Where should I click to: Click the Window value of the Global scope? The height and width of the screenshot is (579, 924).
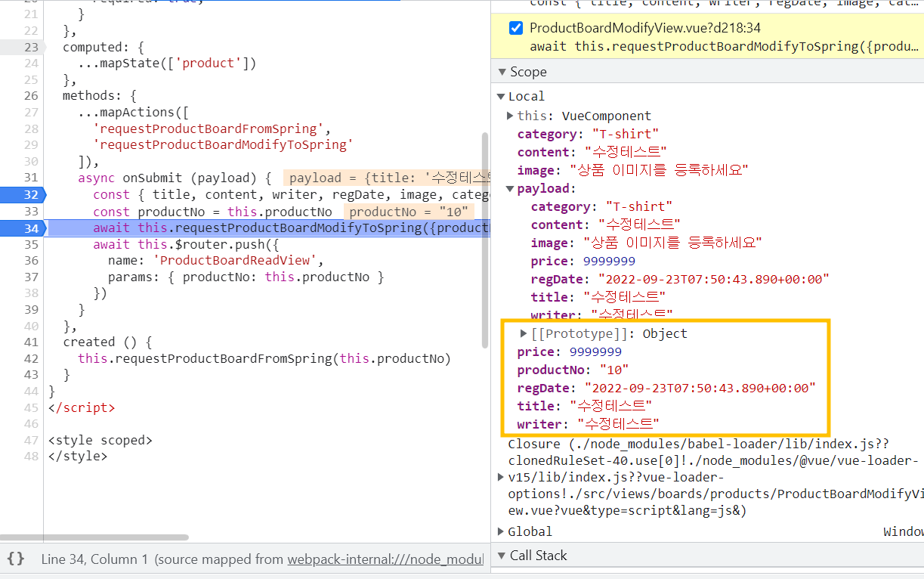[x=904, y=531]
